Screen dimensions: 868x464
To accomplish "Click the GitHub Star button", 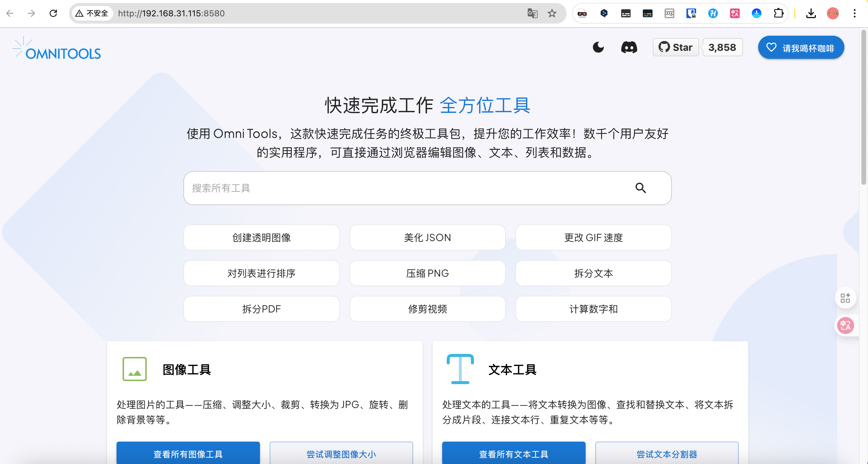I will point(676,47).
